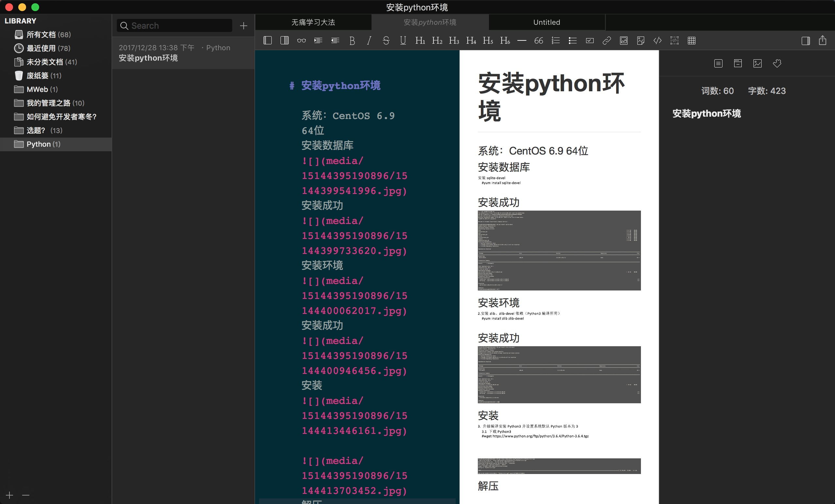Insert inline code with brackets icon
This screenshot has width=835, height=504.
[x=658, y=41]
